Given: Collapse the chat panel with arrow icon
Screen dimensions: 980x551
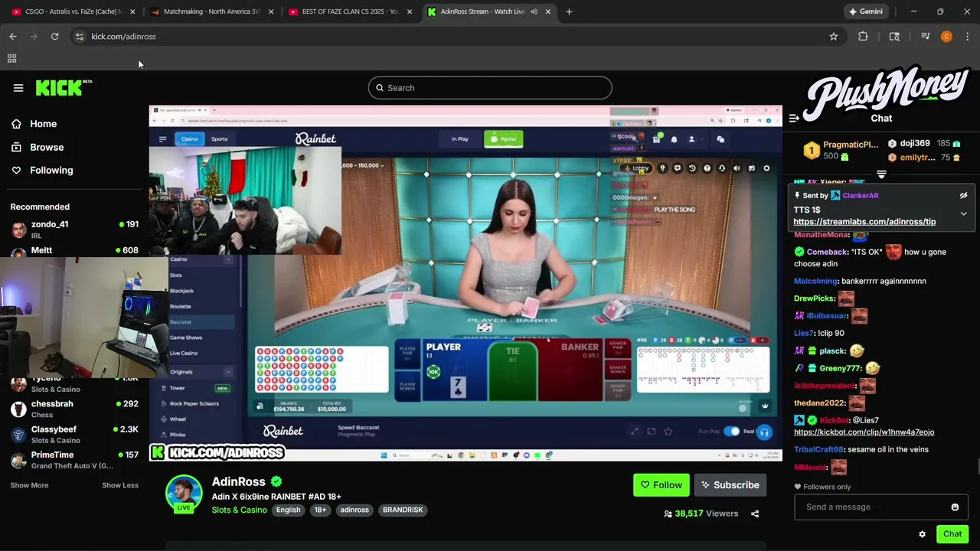Looking at the screenshot, I should coord(794,118).
